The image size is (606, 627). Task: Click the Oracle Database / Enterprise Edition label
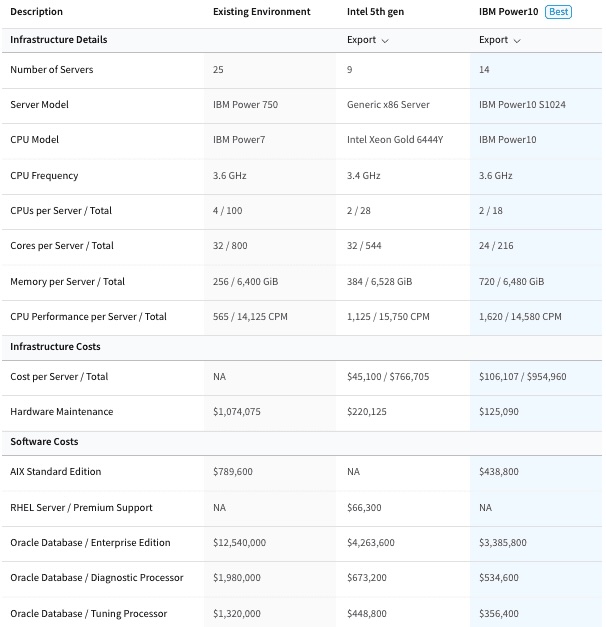click(x=90, y=543)
